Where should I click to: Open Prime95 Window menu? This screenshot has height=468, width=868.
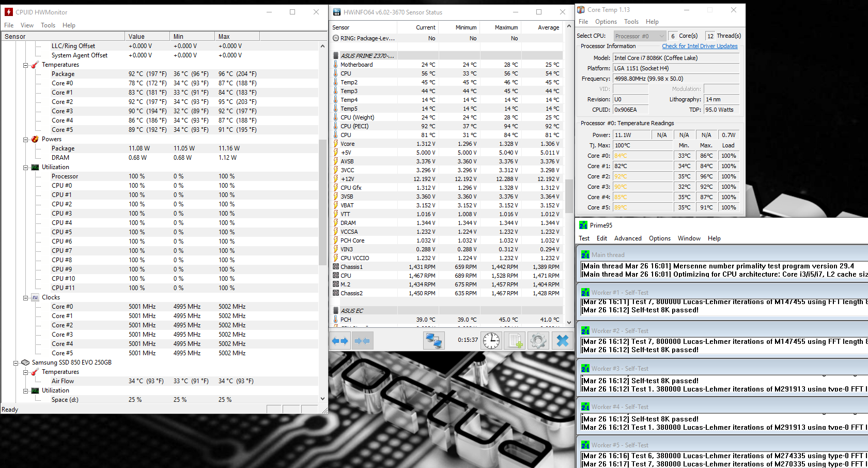tap(689, 238)
